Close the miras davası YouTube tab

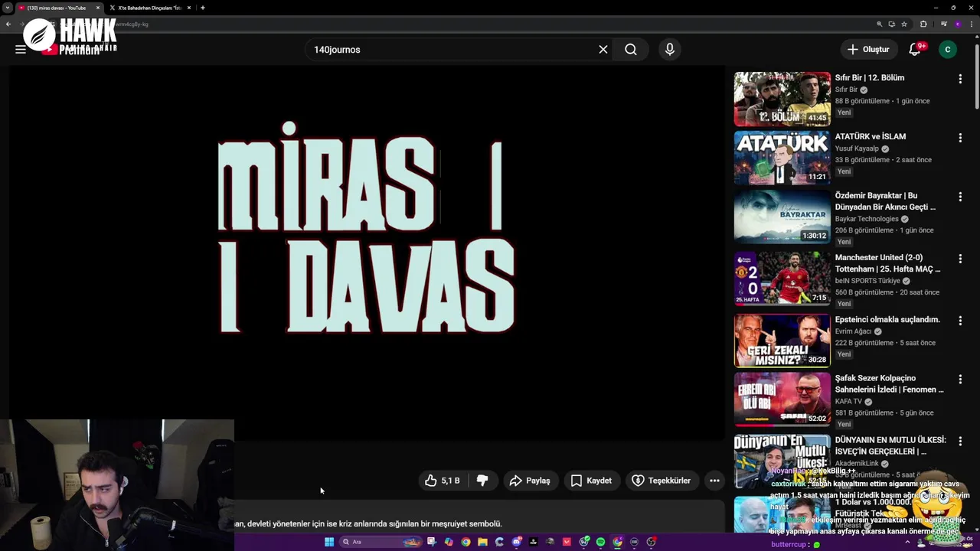coord(98,8)
